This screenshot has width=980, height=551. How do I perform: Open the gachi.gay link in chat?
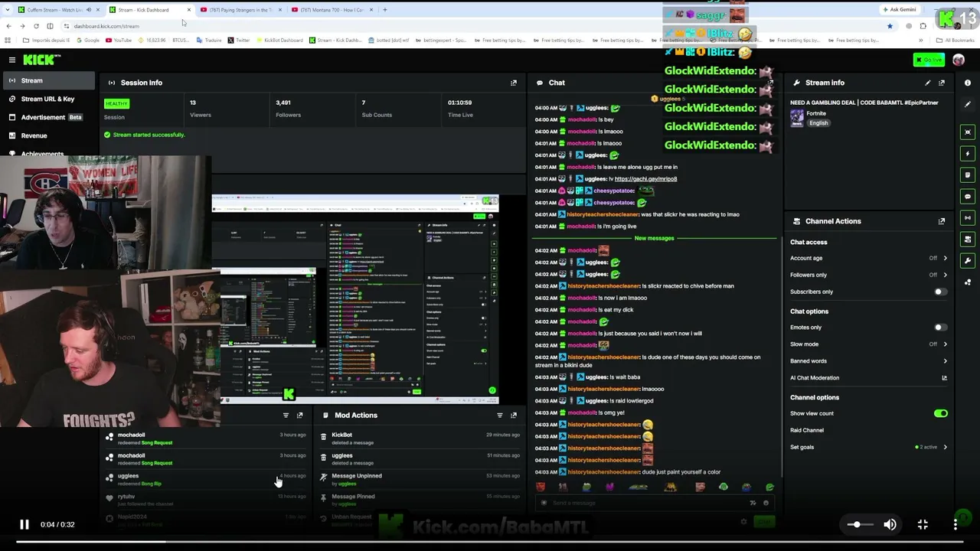click(x=645, y=179)
